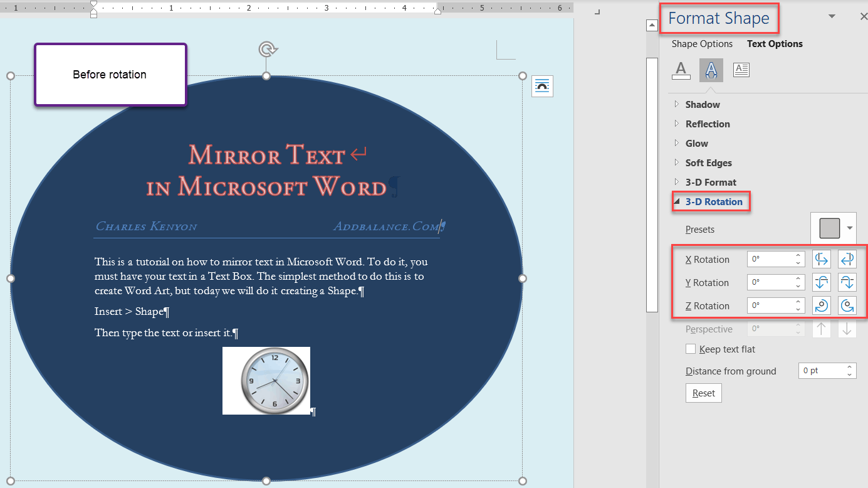The image size is (868, 488).
Task: Click X Rotation rotate left icon
Action: point(822,259)
